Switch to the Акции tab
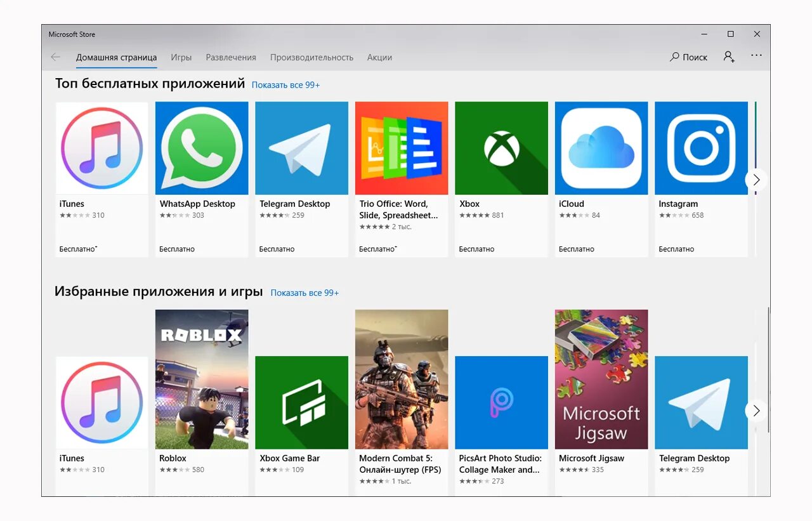 [379, 57]
